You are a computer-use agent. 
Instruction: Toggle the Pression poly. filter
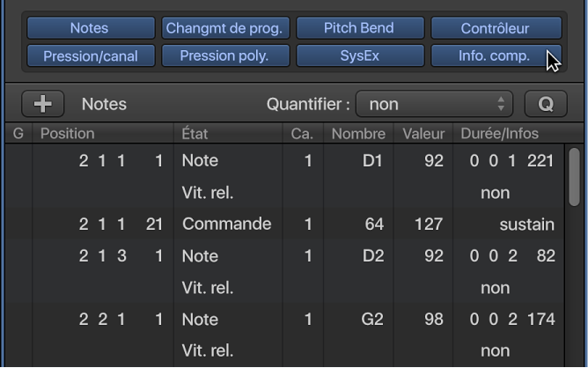(224, 56)
